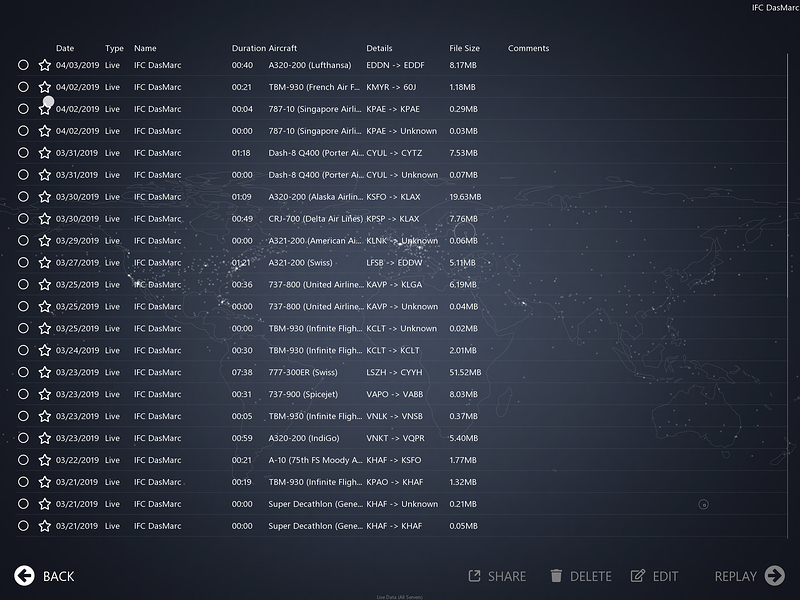This screenshot has width=800, height=600.
Task: Star the KLNK -> Unknown replay
Action: [x=45, y=241]
